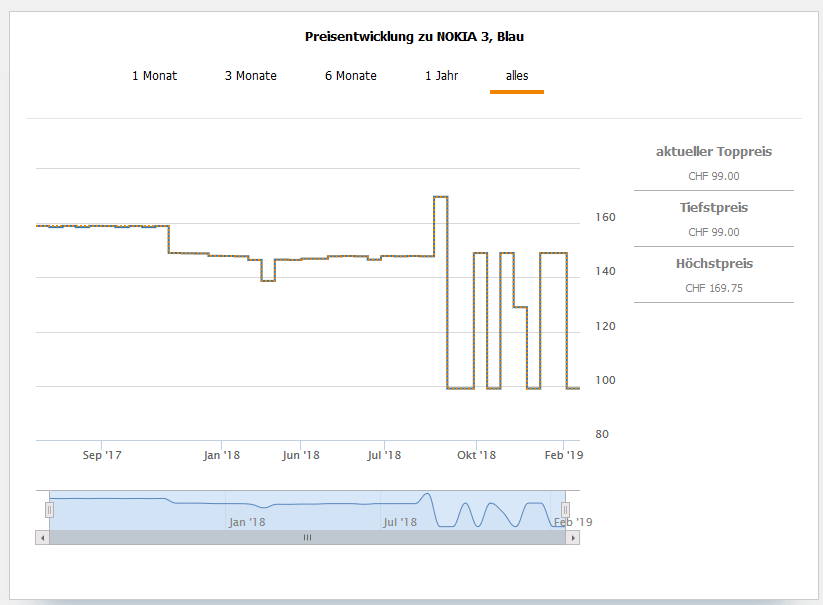Click the right navigator range handle
823x605 pixels.
pyautogui.click(x=565, y=510)
